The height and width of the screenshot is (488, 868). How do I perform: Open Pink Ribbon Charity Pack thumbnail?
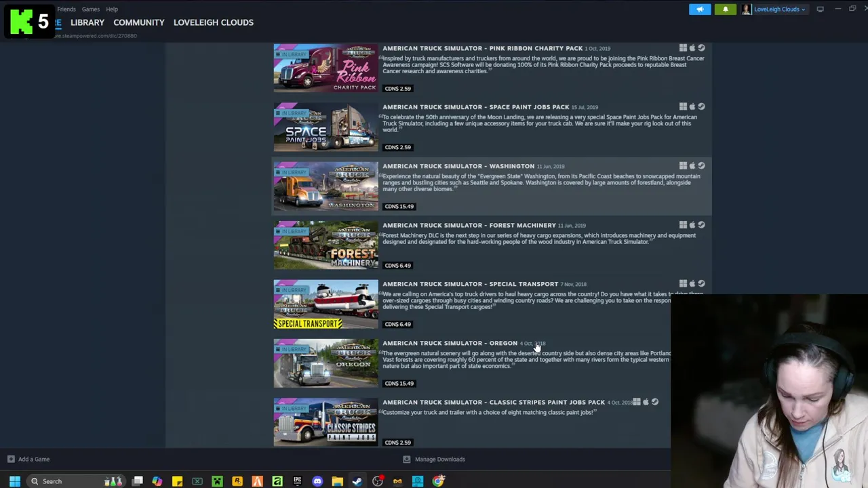(x=326, y=68)
